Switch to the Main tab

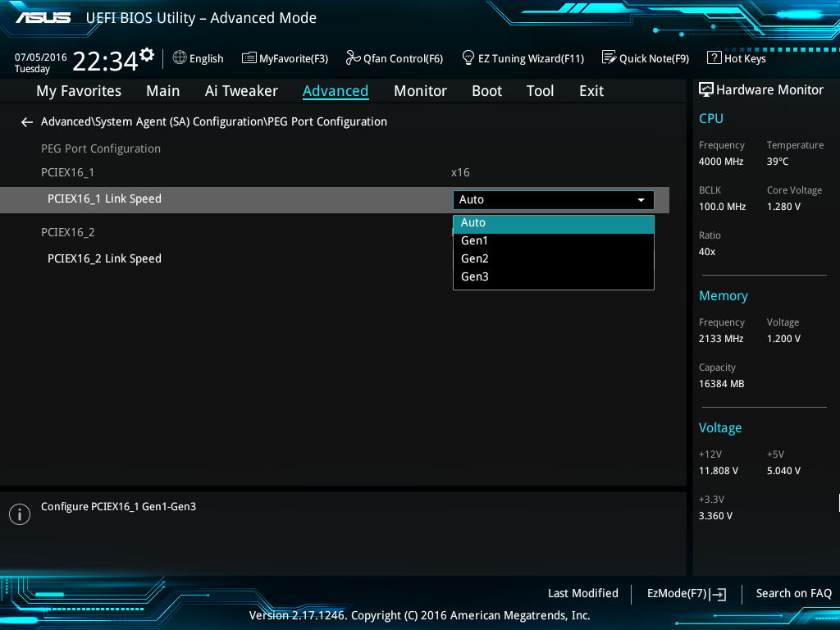(163, 91)
